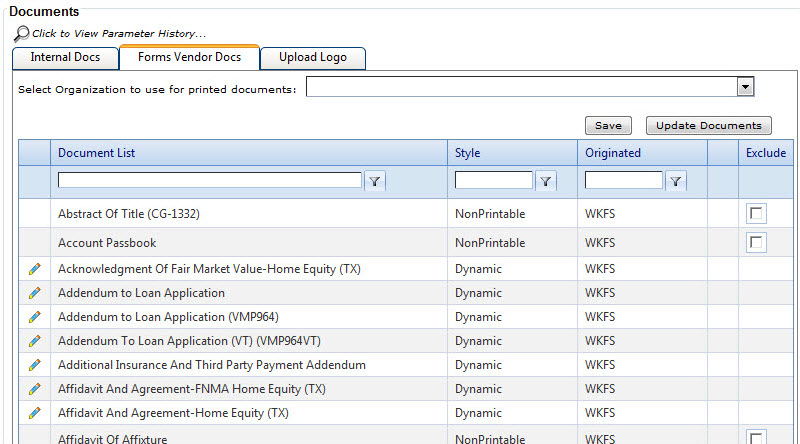Select Additional Insurance And Third Party Payment Addendum text
The width and height of the screenshot is (800, 444).
pyautogui.click(x=212, y=365)
